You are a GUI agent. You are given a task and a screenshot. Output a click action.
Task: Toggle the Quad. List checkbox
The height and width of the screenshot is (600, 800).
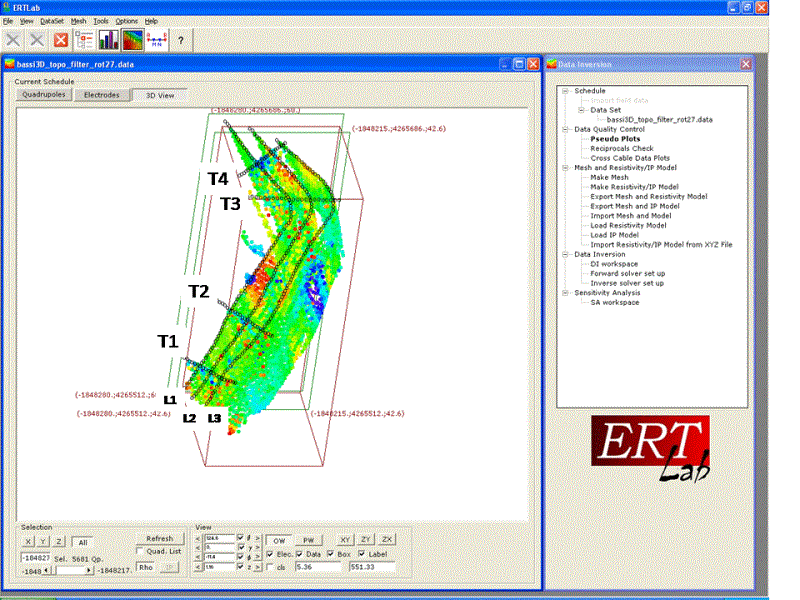139,551
